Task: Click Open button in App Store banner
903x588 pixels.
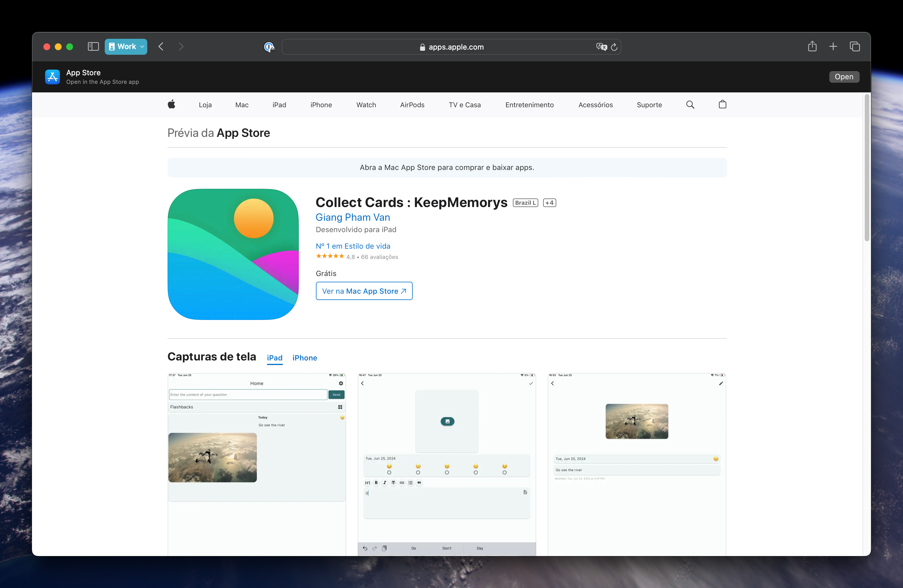Action: click(x=844, y=77)
